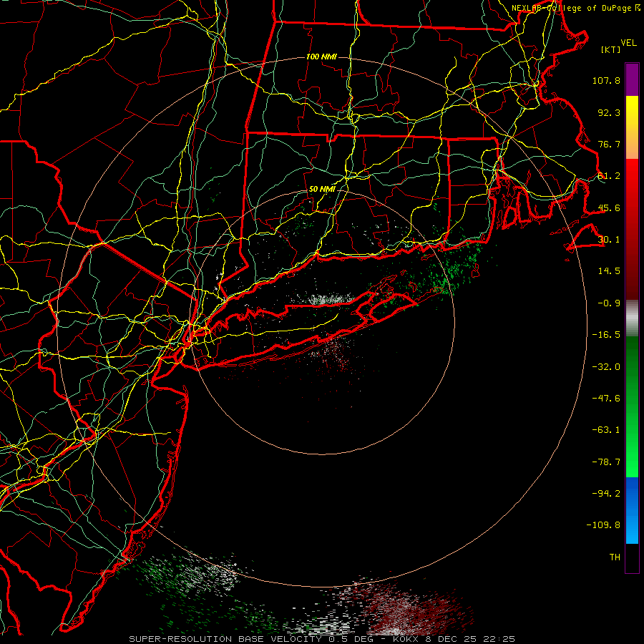Click the 92.3 legend value
The height and width of the screenshot is (644, 644).
click(609, 112)
